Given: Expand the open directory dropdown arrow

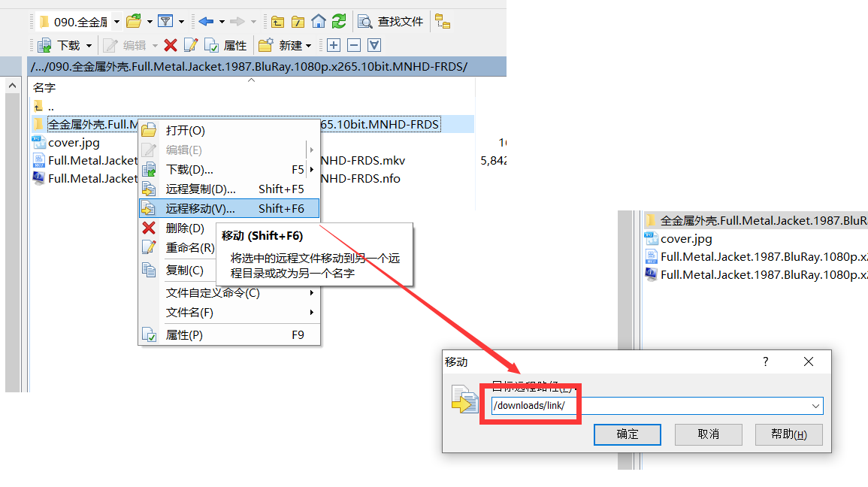Looking at the screenshot, I should coord(150,22).
